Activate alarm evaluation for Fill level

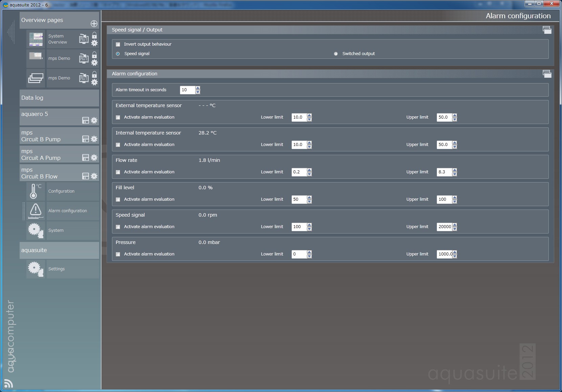coord(118,199)
